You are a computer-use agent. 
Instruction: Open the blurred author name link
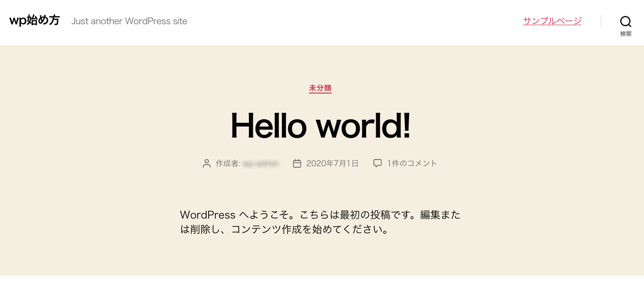click(261, 164)
